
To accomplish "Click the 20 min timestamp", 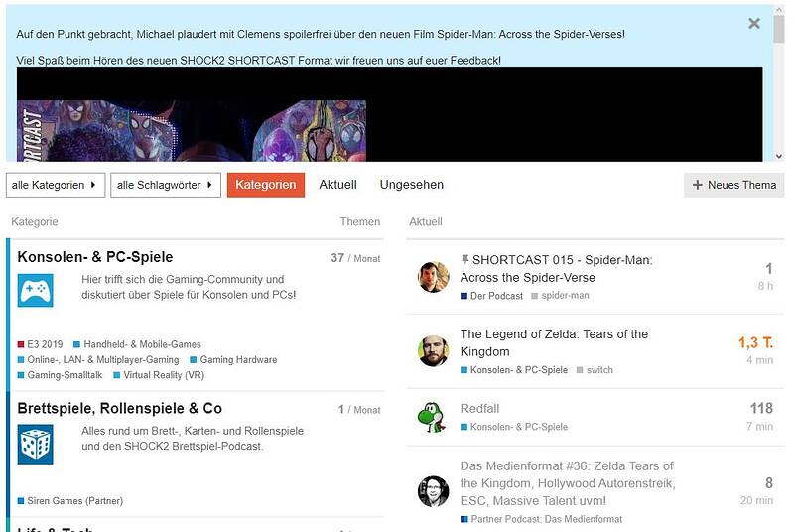I will 756,500.
